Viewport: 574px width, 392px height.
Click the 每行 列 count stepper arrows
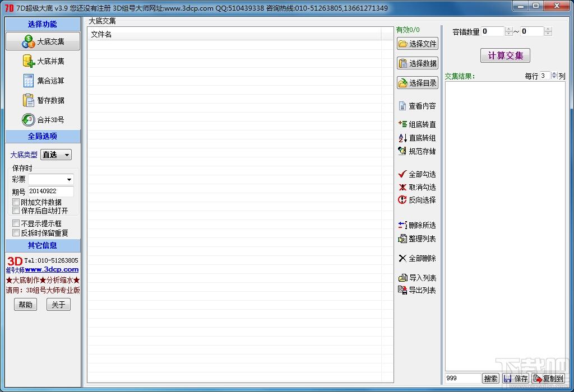554,76
